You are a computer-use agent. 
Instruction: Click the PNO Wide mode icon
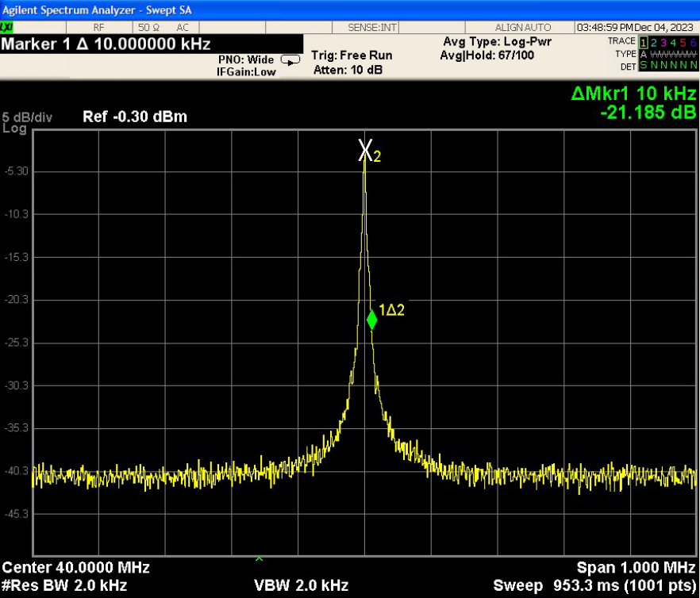[290, 59]
